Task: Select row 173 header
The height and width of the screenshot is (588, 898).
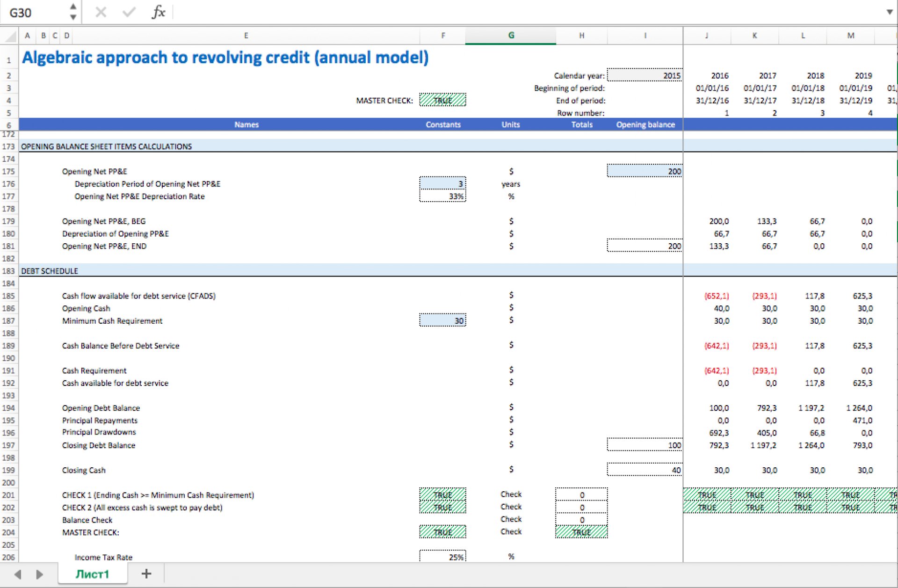Action: 9,146
